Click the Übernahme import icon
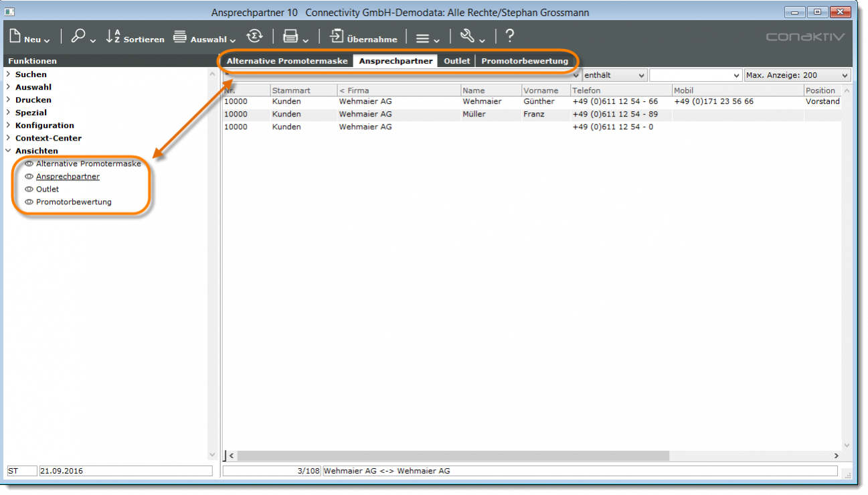Screen dimensions: 868x495 [337, 37]
